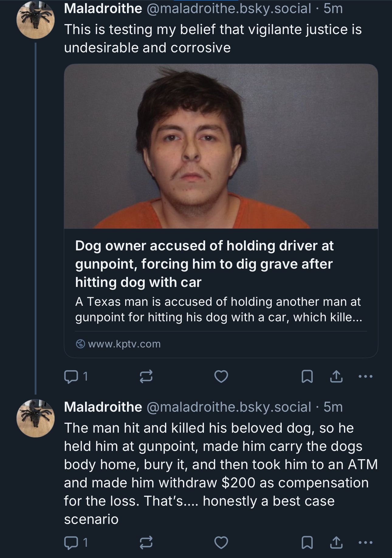392x558 pixels.
Task: Share the second post
Action: tap(336, 542)
